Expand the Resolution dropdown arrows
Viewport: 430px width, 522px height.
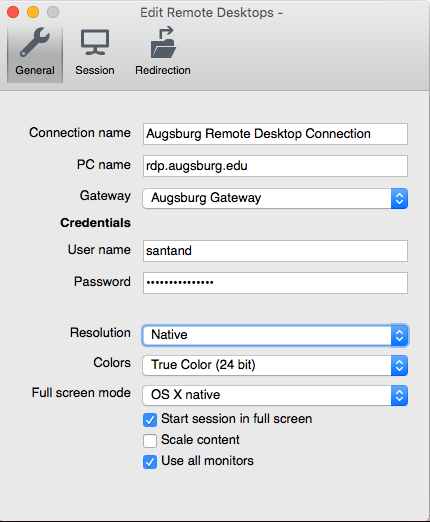pos(399,335)
